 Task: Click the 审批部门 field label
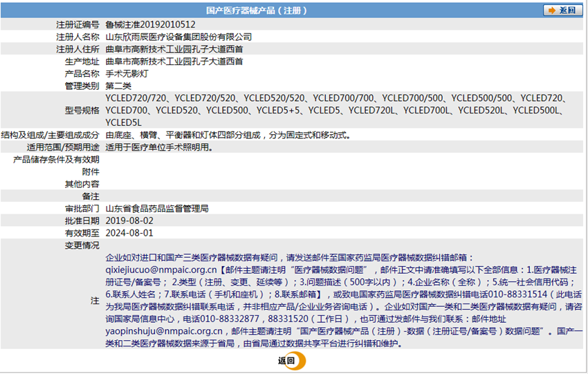[82, 209]
